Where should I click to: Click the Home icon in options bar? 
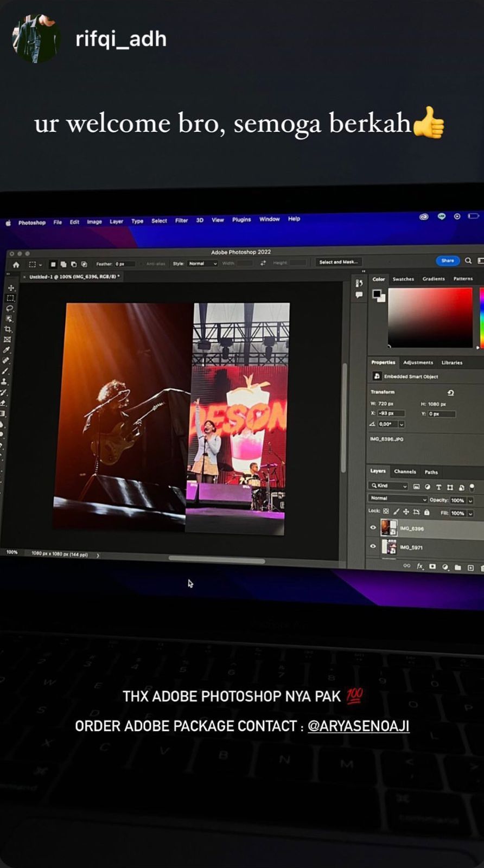pyautogui.click(x=16, y=265)
